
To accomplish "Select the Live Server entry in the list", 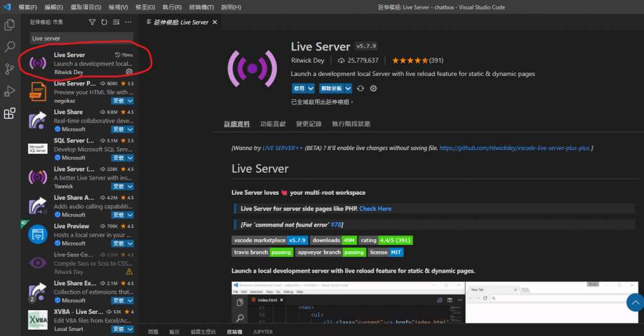I will point(79,63).
